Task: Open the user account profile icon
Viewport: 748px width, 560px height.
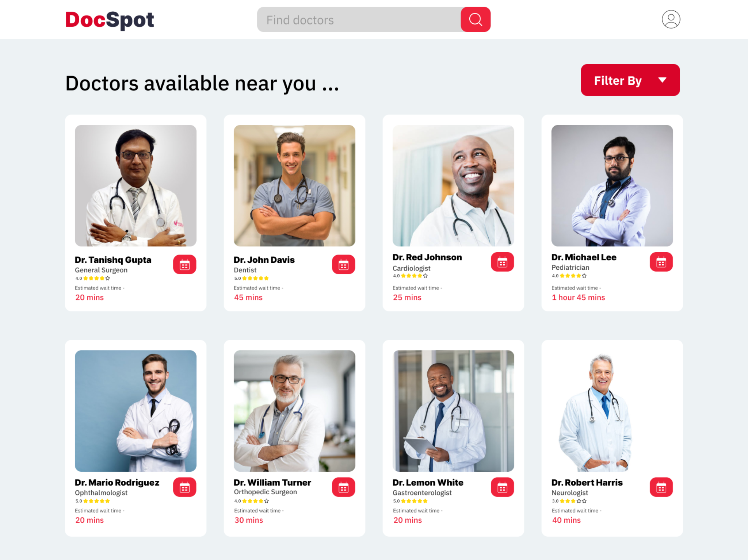Action: click(x=671, y=19)
